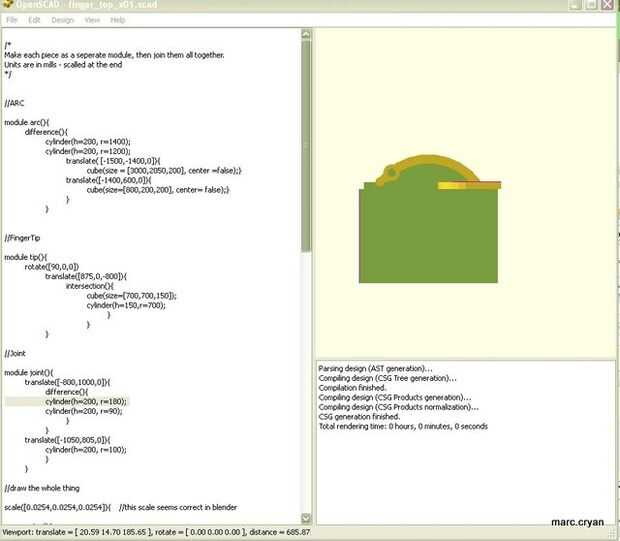
Task: Click the 'translate([875,0,-800]){' line
Action: (86, 276)
